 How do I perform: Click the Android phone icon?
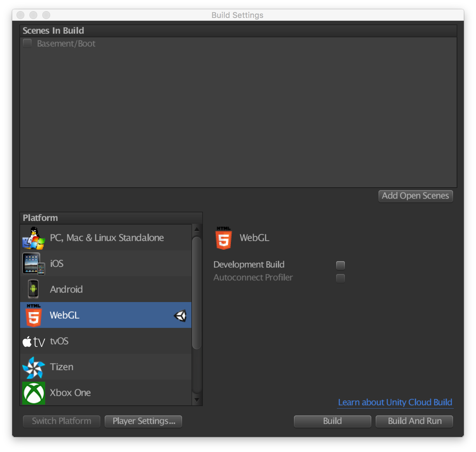coord(33,289)
